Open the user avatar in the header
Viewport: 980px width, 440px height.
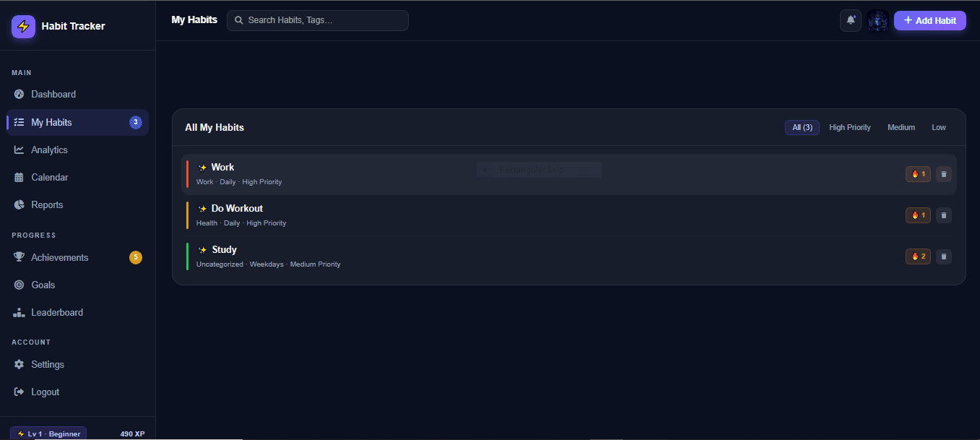pos(877,20)
